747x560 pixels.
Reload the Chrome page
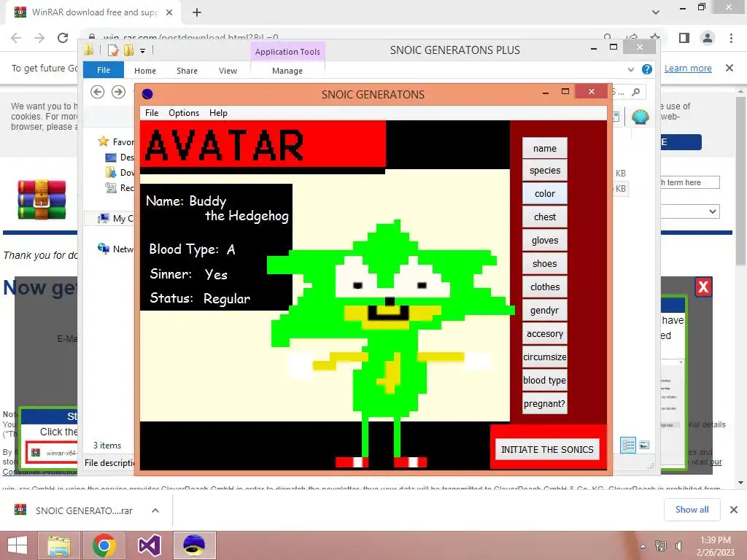(x=63, y=38)
